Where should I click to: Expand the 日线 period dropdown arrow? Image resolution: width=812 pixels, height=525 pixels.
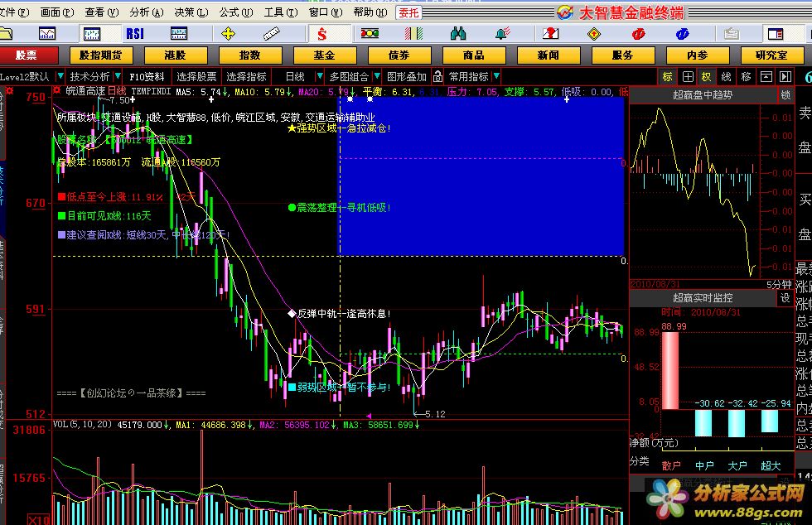pyautogui.click(x=320, y=77)
